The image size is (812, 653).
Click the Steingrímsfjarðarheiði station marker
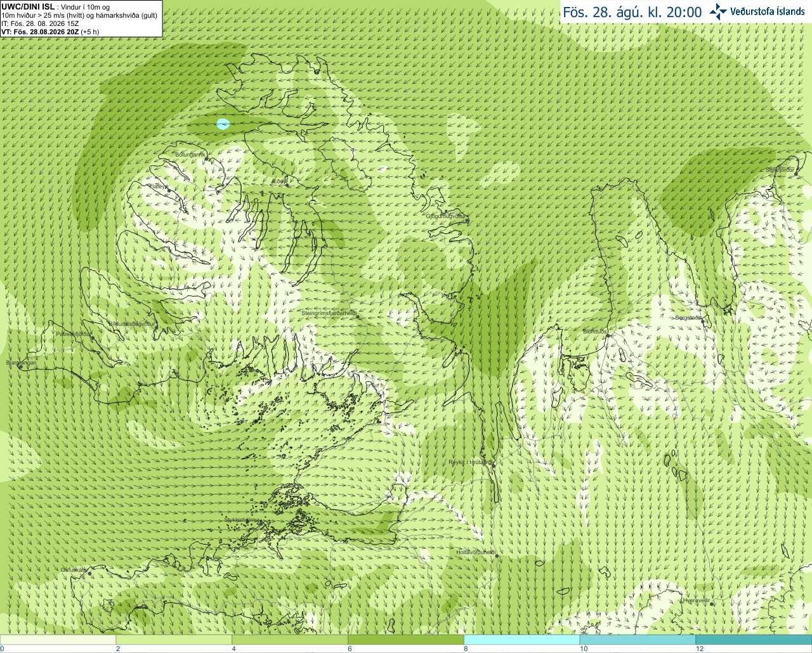click(358, 317)
